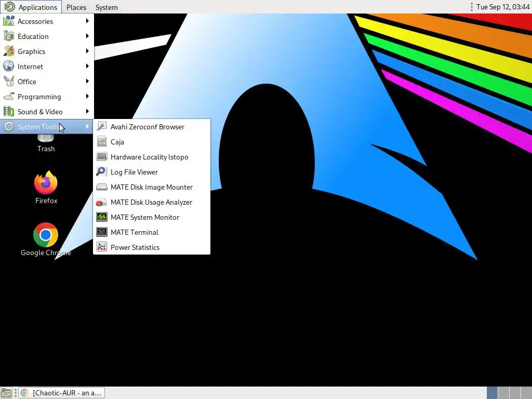Click the Caja file cabinet icon
Screen dimensions: 532x399
point(102,141)
